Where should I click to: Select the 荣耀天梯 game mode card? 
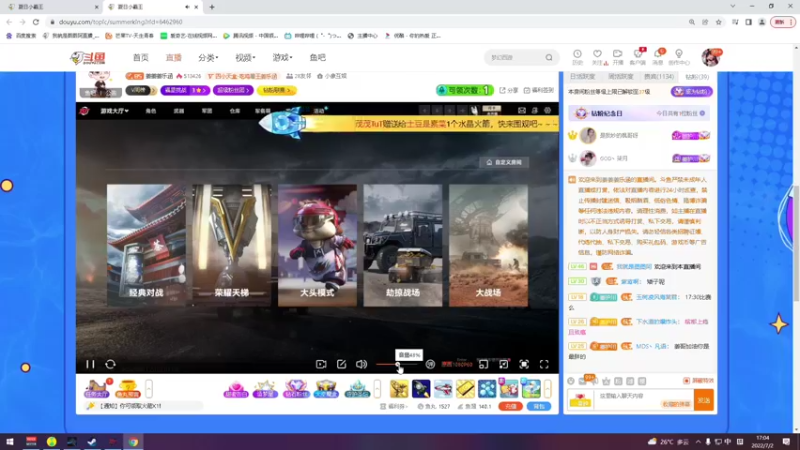[232, 245]
